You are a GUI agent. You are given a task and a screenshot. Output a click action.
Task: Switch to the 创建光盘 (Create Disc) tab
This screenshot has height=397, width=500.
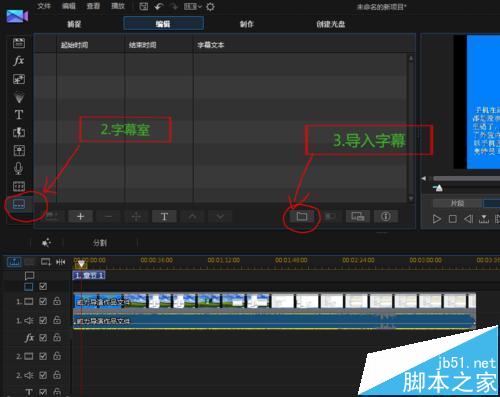(x=331, y=24)
